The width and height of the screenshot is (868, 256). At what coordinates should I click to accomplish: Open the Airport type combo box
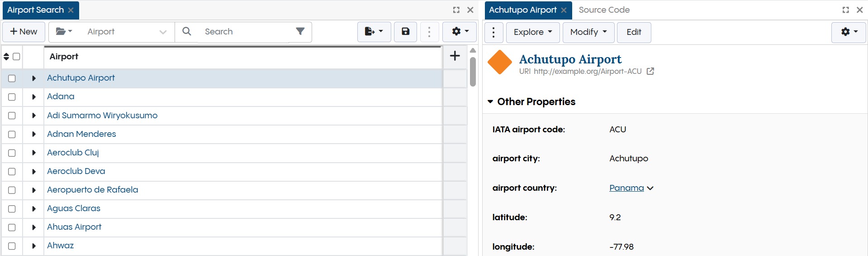[127, 32]
